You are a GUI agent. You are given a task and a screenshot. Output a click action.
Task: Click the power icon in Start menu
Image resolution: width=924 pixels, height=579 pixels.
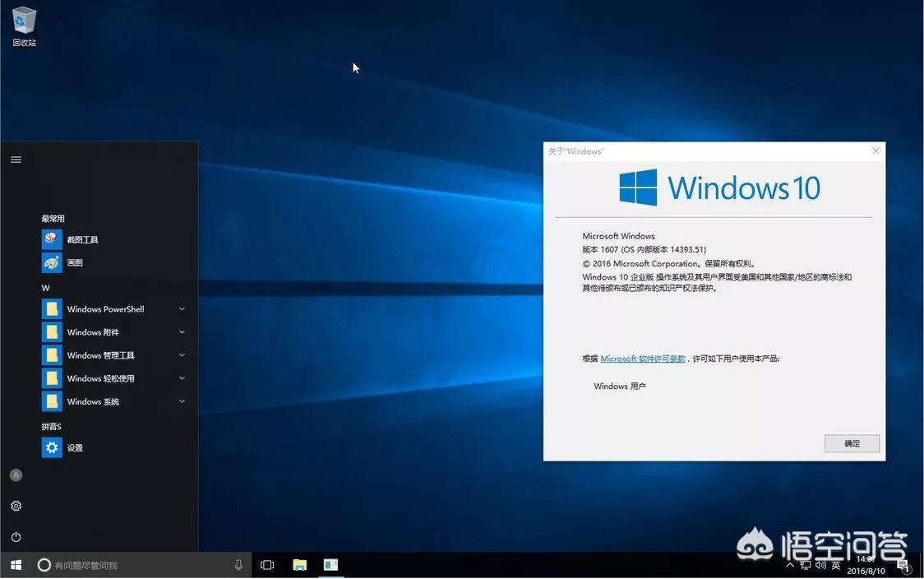point(16,536)
